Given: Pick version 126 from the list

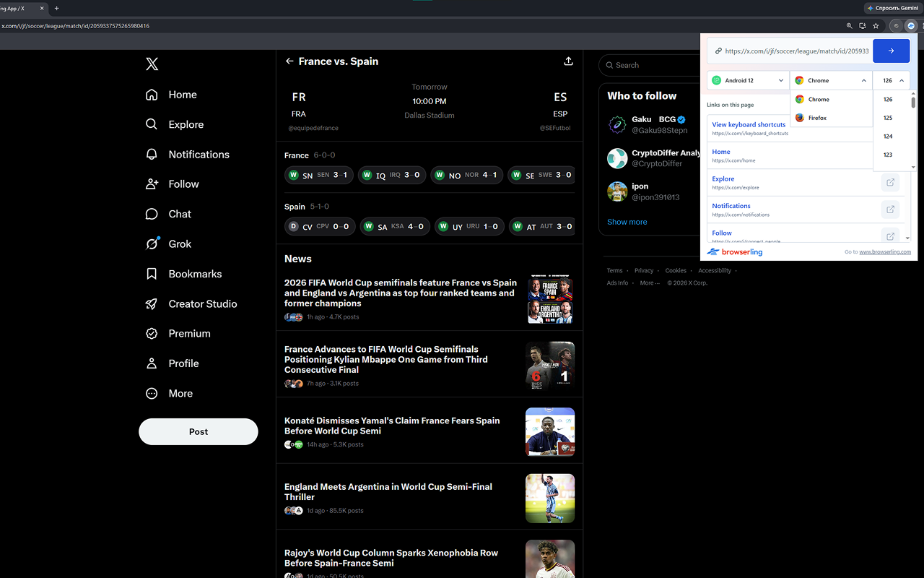Looking at the screenshot, I should [x=888, y=100].
